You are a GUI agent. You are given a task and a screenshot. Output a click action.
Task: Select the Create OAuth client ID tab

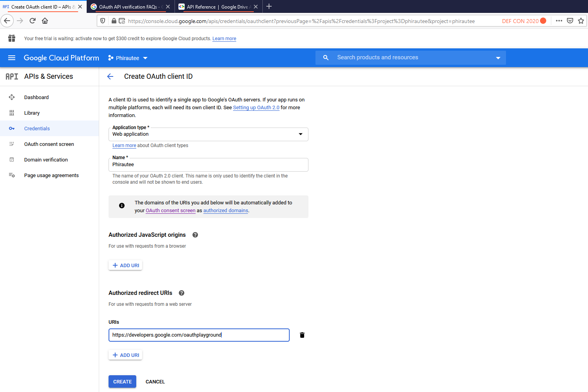[x=43, y=7]
